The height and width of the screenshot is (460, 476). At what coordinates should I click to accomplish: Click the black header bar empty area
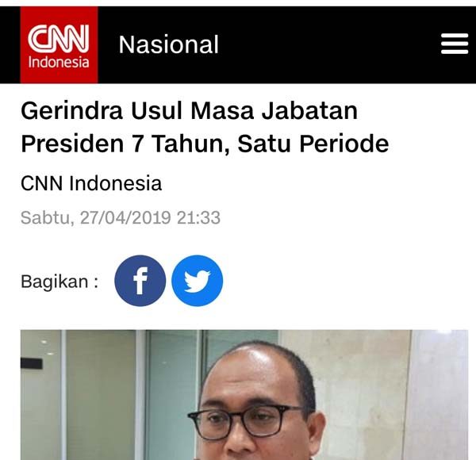pos(329,45)
